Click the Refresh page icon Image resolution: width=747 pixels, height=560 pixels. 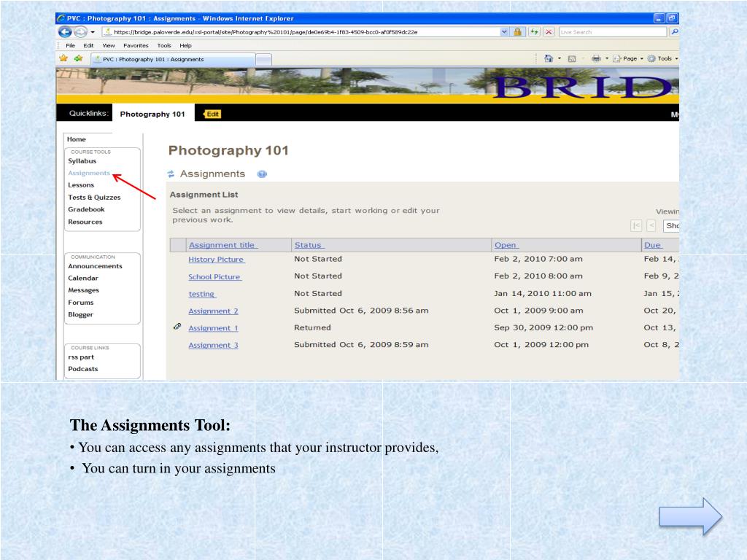click(535, 32)
